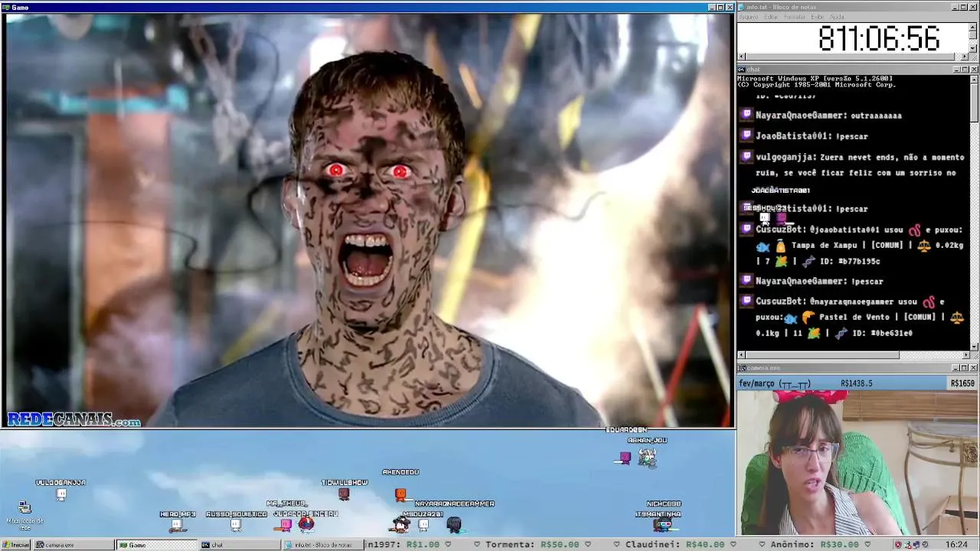
Task: Click the Pastel de Vento item text
Action: [x=854, y=317]
